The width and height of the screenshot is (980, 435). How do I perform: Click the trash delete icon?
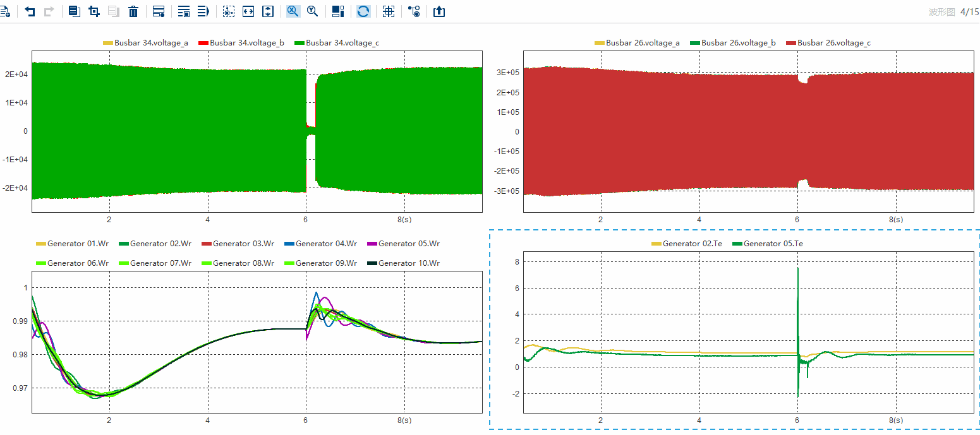(x=133, y=11)
